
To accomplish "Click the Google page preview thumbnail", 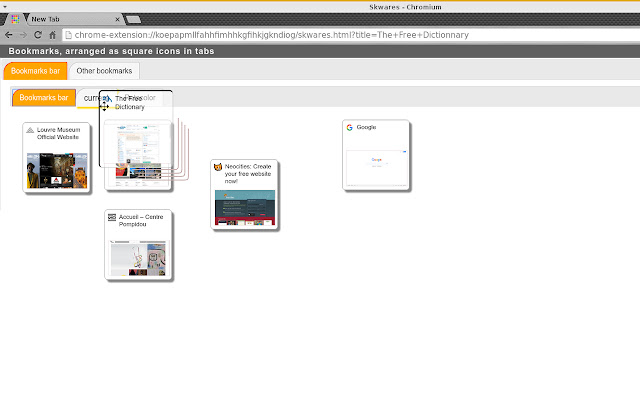I will [x=376, y=168].
